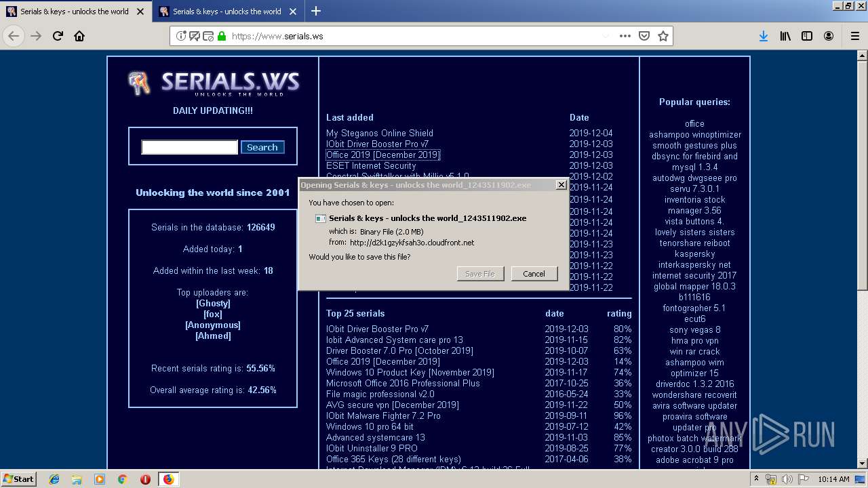
Task: Click the site Search button
Action: click(262, 147)
